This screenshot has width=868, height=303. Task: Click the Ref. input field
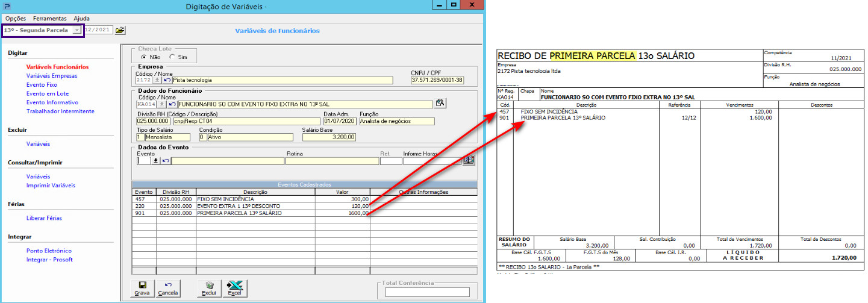point(391,161)
